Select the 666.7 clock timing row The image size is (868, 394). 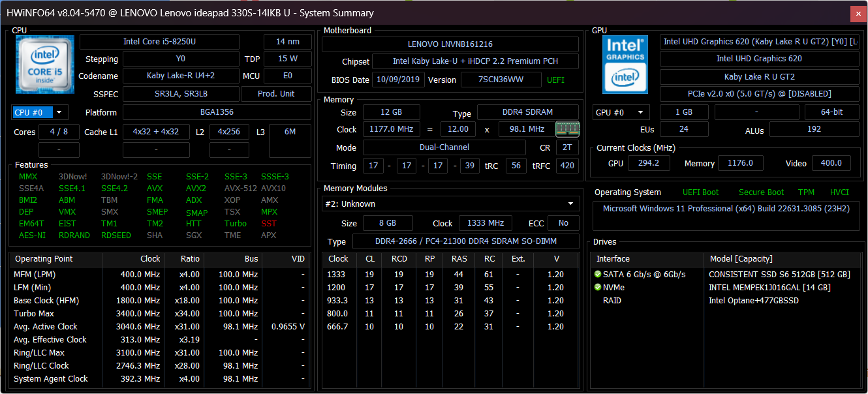click(450, 327)
